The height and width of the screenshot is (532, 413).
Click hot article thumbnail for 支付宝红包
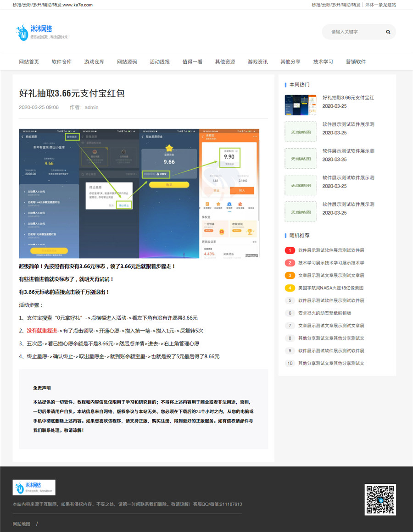click(x=300, y=105)
